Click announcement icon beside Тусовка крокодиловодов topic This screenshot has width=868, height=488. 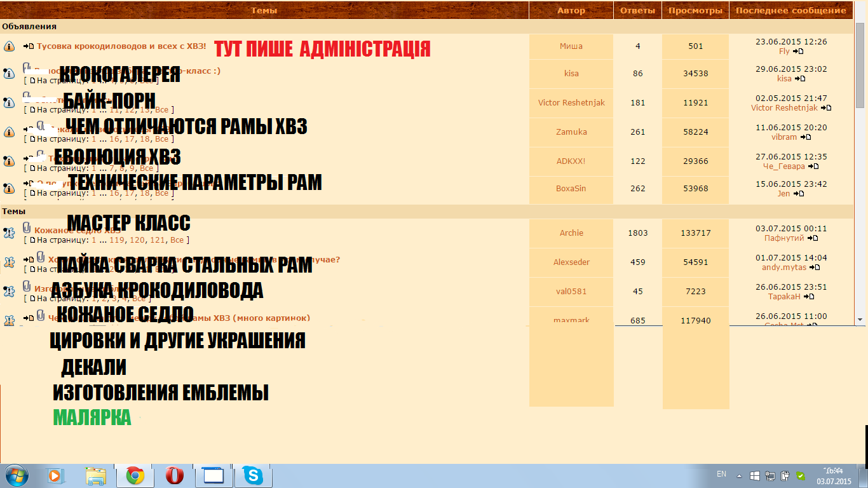tap(9, 46)
